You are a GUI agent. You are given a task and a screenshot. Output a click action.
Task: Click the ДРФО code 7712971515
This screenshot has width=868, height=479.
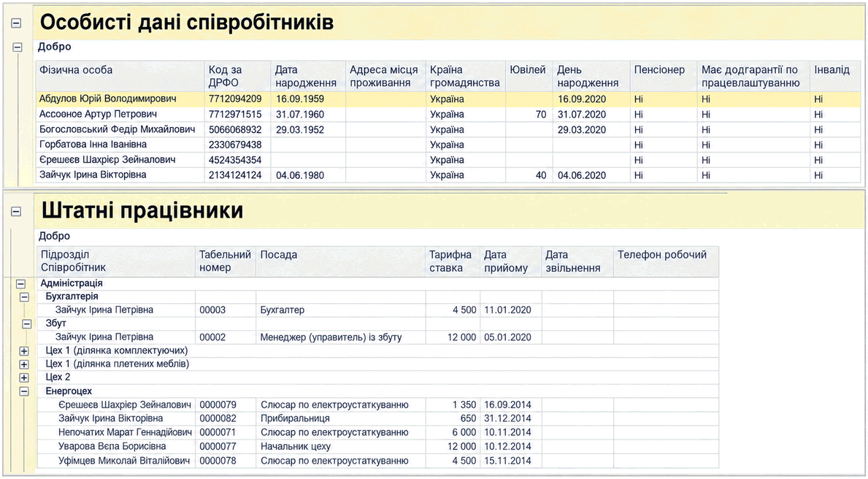coord(235,115)
